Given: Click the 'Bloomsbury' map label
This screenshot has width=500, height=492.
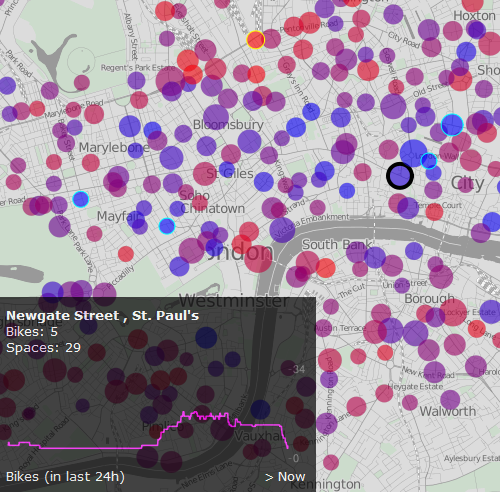Looking at the screenshot, I should tap(228, 125).
